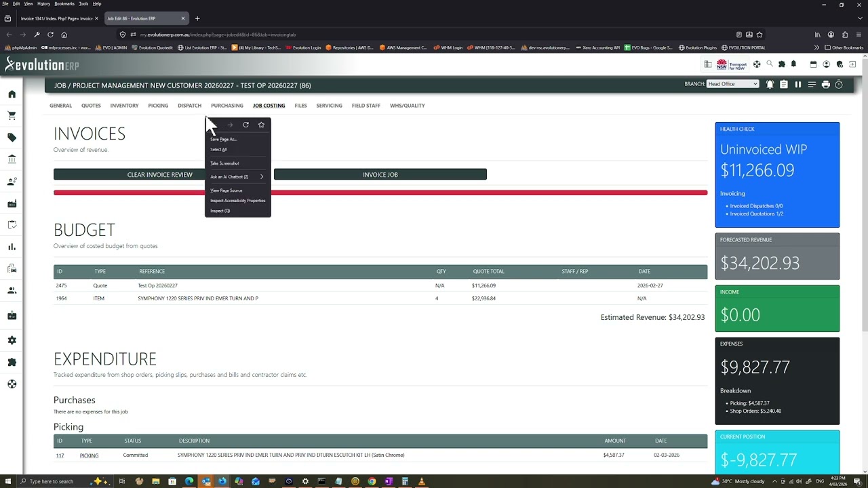The height and width of the screenshot is (488, 868).
Task: Click the print icon in the job bar
Action: [x=825, y=85]
